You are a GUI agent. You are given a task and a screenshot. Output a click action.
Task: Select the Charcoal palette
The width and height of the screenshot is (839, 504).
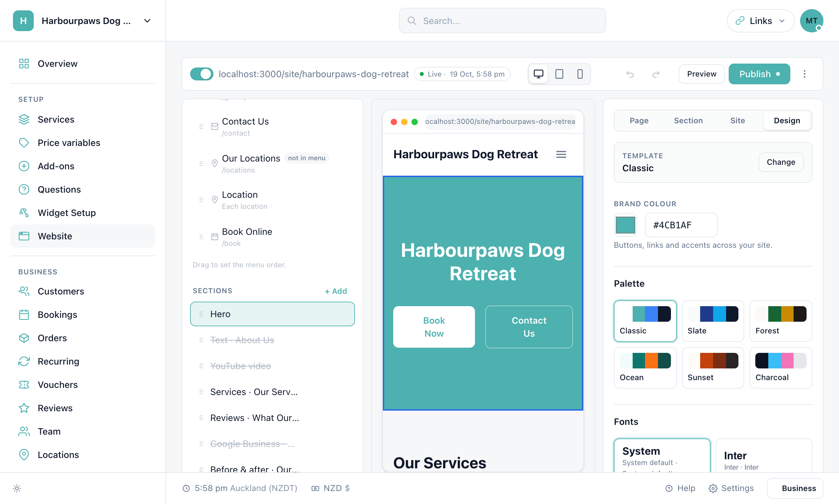tap(781, 367)
